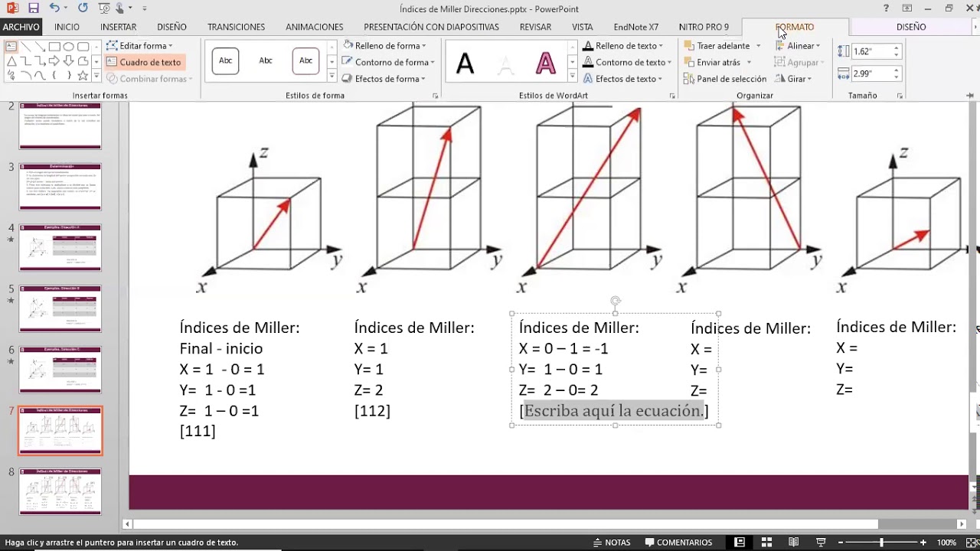Screen dimensions: 980x551
Task: Select the right arrow shape in gallery
Action: click(54, 61)
